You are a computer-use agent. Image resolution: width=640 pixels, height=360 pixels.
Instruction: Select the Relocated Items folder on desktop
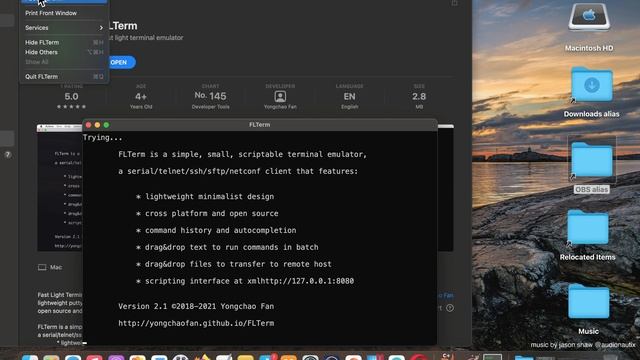tap(587, 227)
